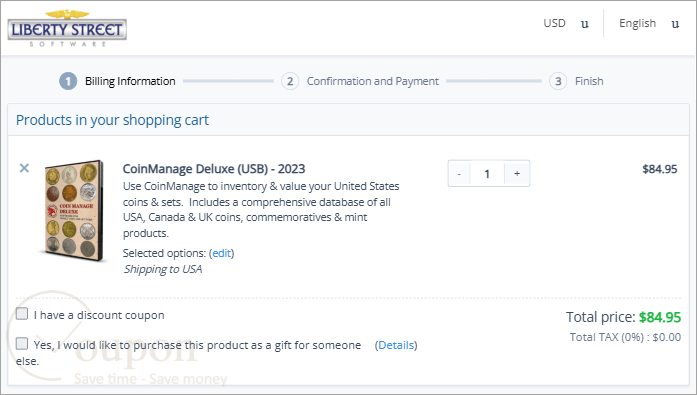
Task: Click the Shipping to USA text
Action: click(163, 269)
